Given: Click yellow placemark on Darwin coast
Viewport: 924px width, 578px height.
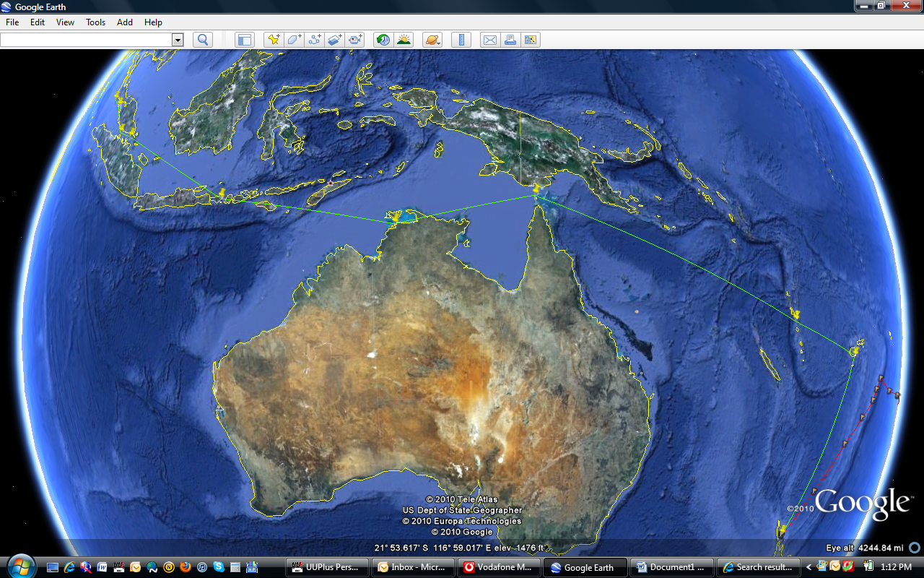Looking at the screenshot, I should click(395, 216).
